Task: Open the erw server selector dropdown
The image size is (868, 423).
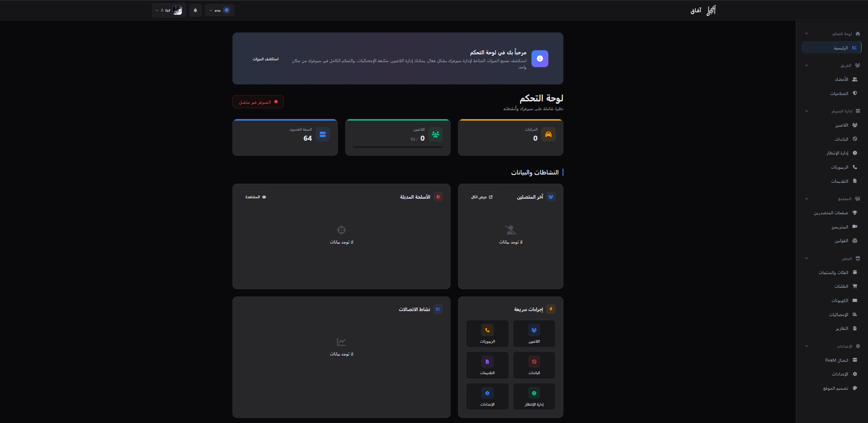Action: (x=219, y=11)
